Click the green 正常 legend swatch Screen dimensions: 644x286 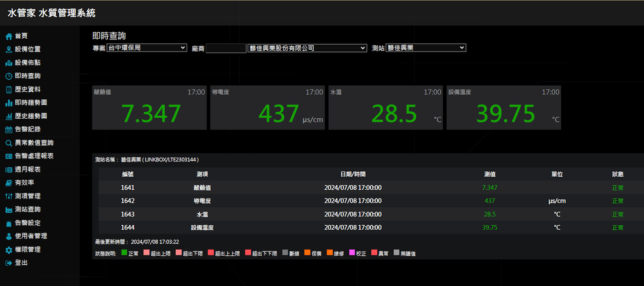click(x=124, y=253)
